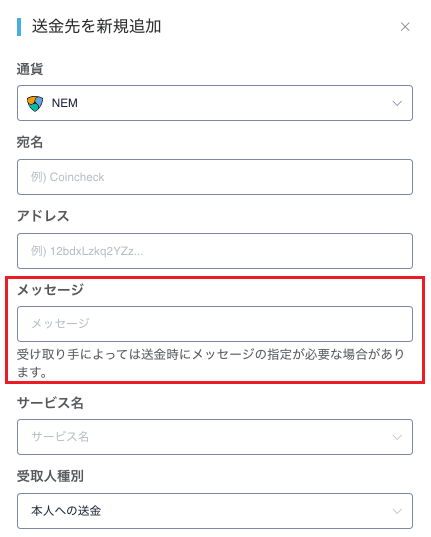Click the 本人への送金 chevron arrow
Screen dimensions: 431x537
(397, 511)
